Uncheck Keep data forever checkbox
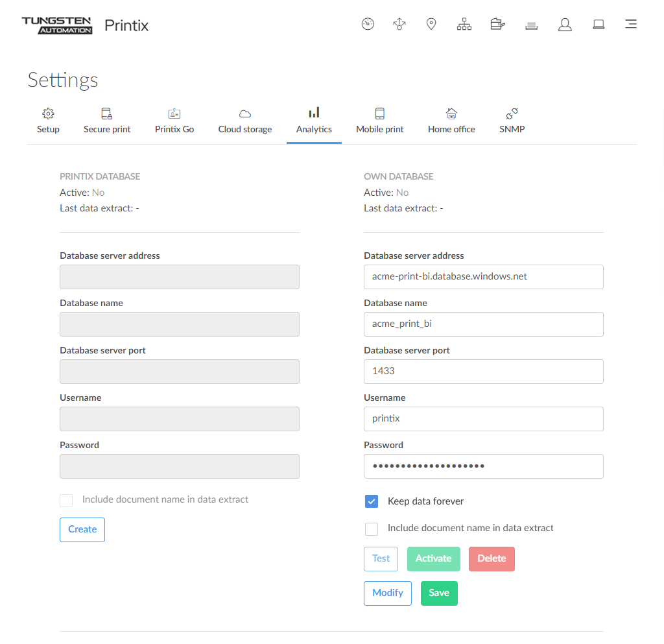 point(372,501)
